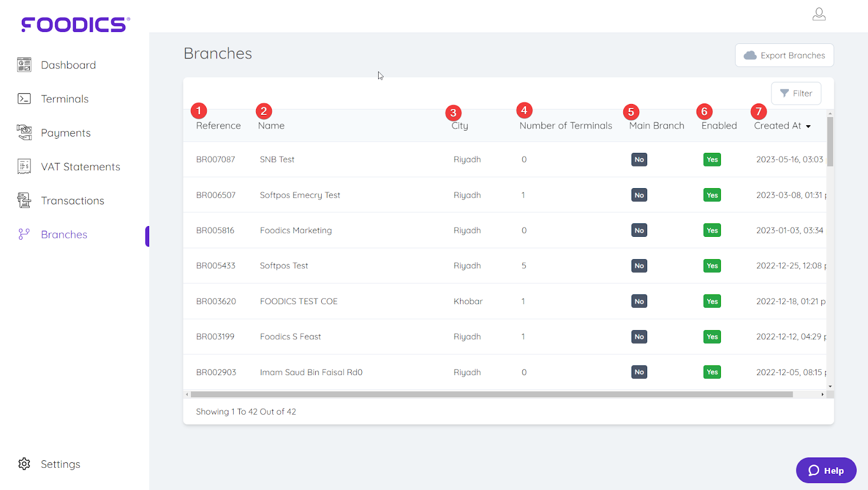Click the VAT Statements document icon
Image resolution: width=868 pixels, height=490 pixels.
tap(23, 166)
